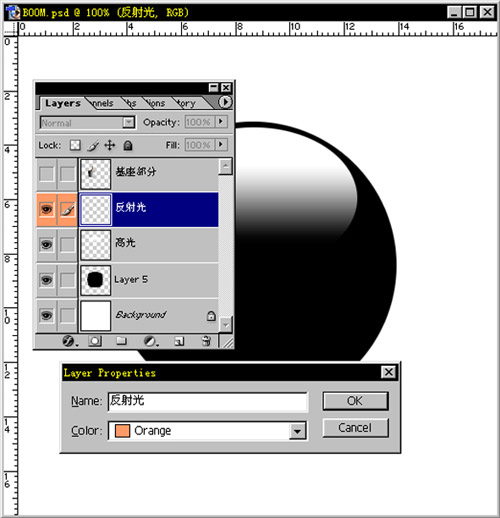This screenshot has height=518, width=500.
Task: Hide the Layer 5 layer
Action: coord(46,280)
